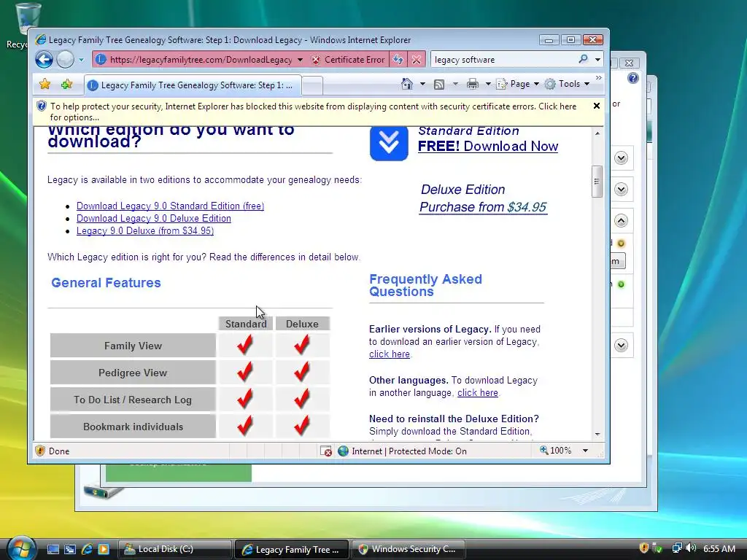
Task: Click the Add to Favorites icon
Action: coord(66,85)
